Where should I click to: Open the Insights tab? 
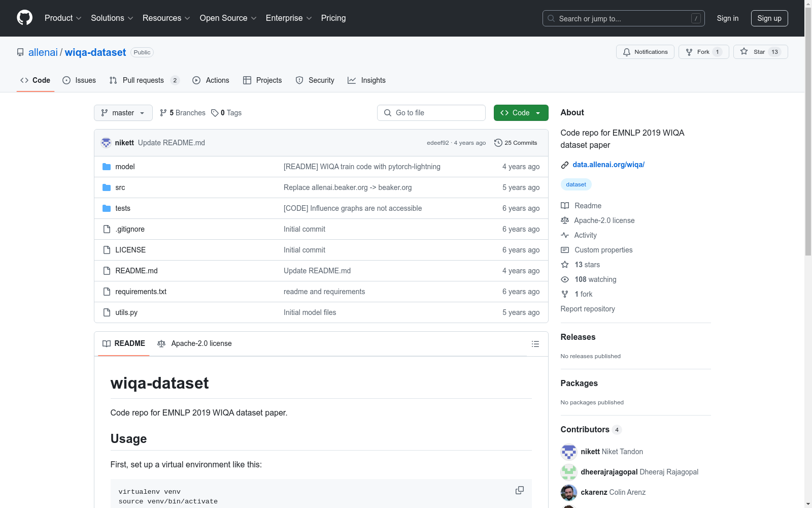pos(366,80)
